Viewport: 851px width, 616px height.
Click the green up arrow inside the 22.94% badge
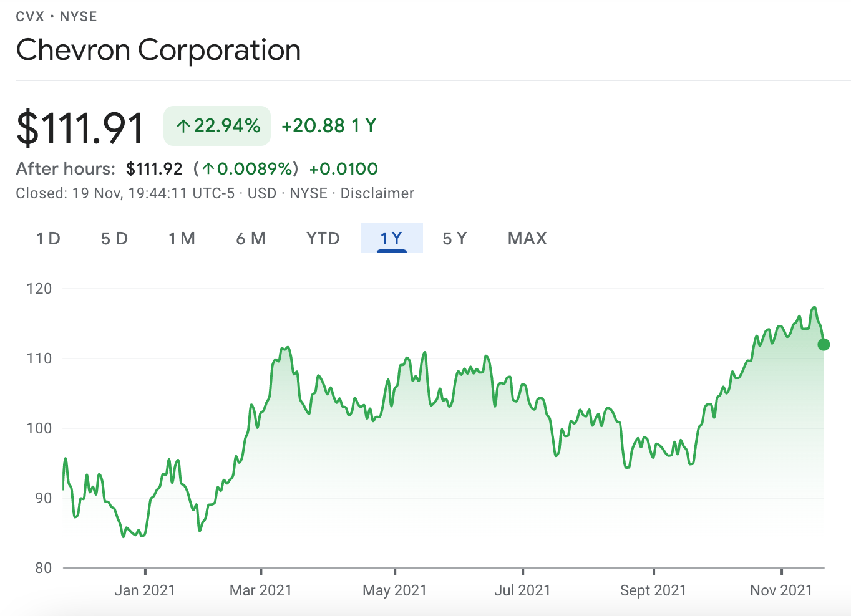[183, 126]
